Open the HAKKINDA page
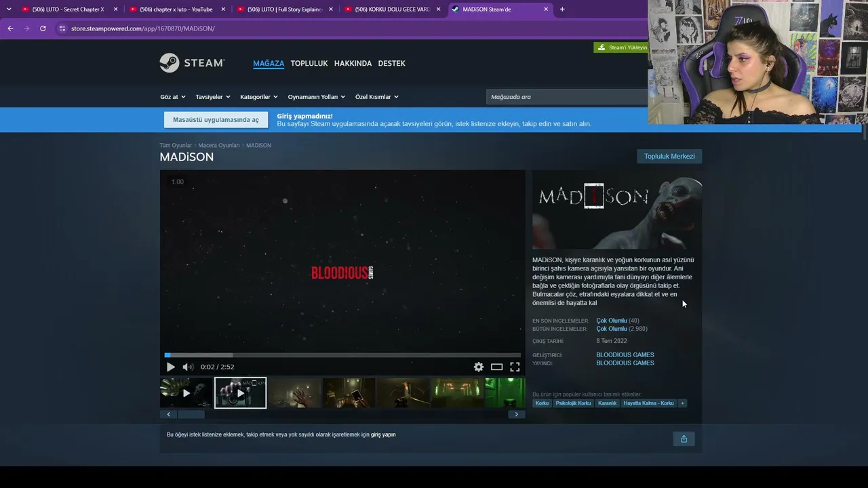The height and width of the screenshot is (488, 868). 353,63
